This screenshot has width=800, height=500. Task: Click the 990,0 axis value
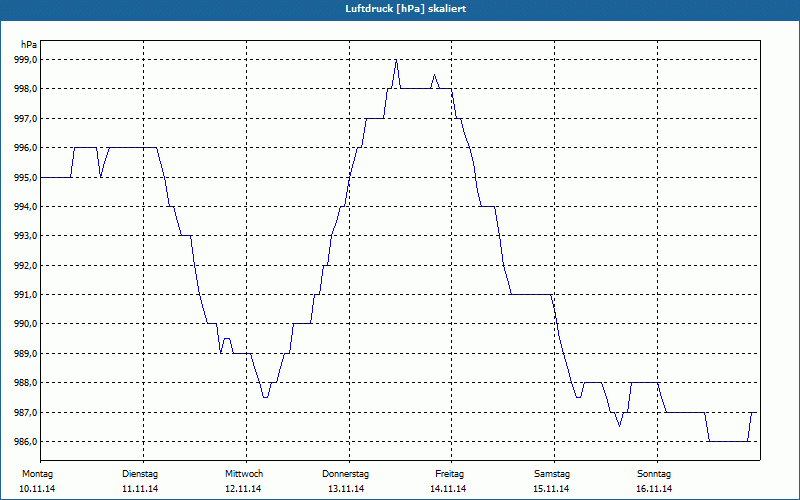tap(26, 324)
